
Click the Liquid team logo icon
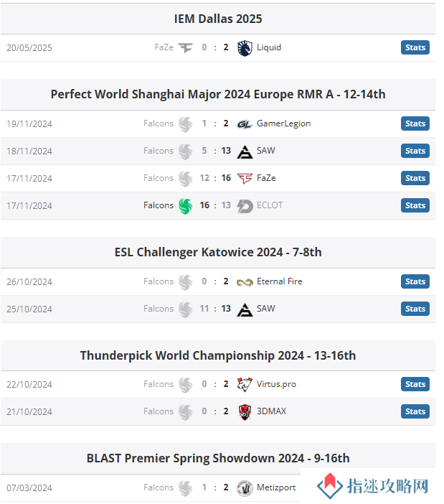pyautogui.click(x=245, y=48)
